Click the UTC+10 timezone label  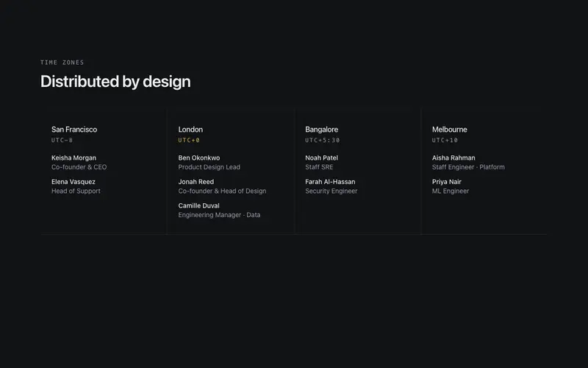pos(445,140)
